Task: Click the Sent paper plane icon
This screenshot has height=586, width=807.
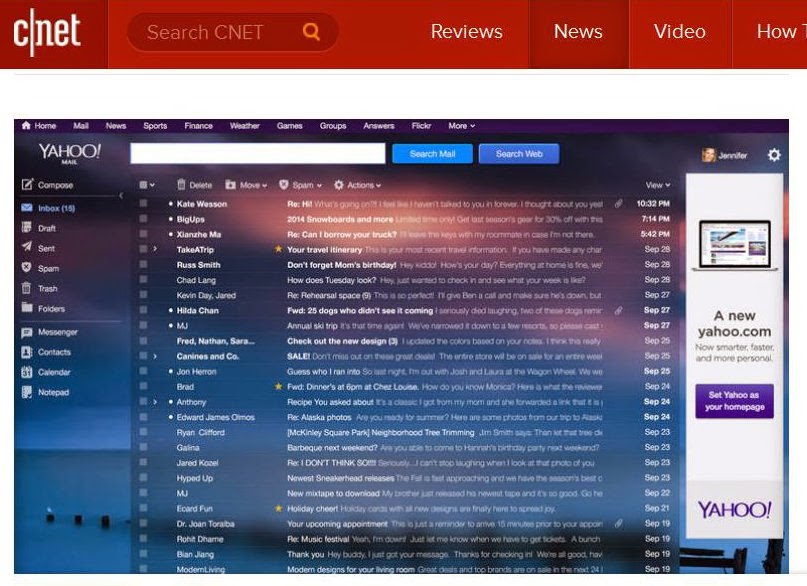Action: tap(27, 247)
